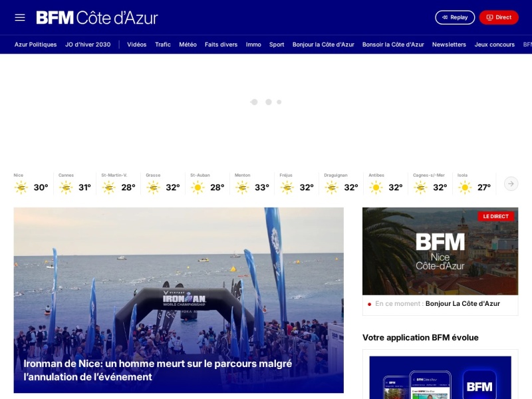532x399 pixels.
Task: Click the LE DIRECT red badge
Action: tap(495, 216)
